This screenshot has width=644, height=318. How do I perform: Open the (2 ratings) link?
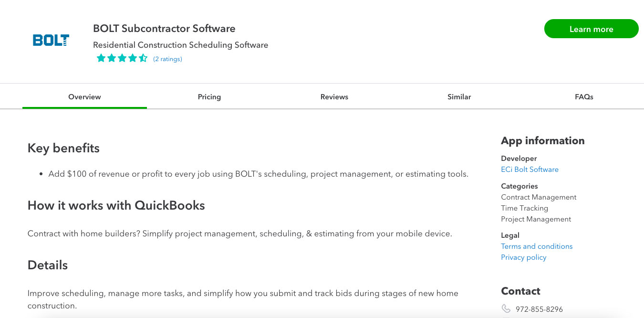coord(167,59)
